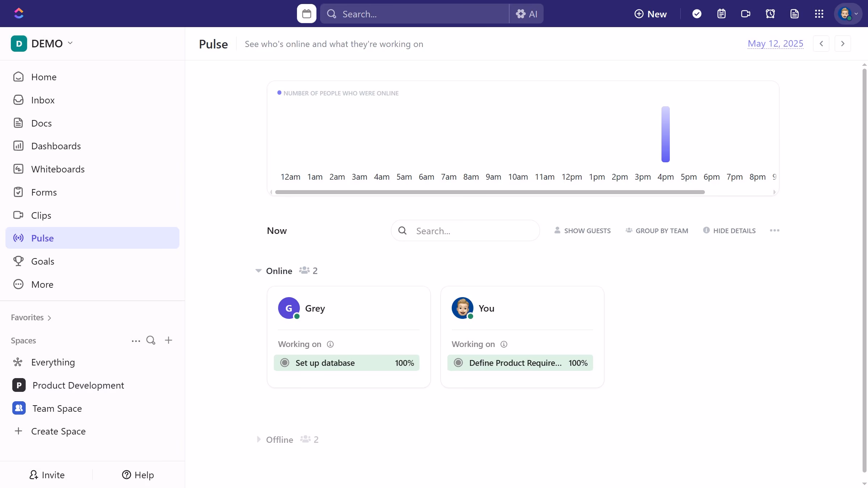The height and width of the screenshot is (488, 868).
Task: Open Define Product Require... task
Action: 520,363
